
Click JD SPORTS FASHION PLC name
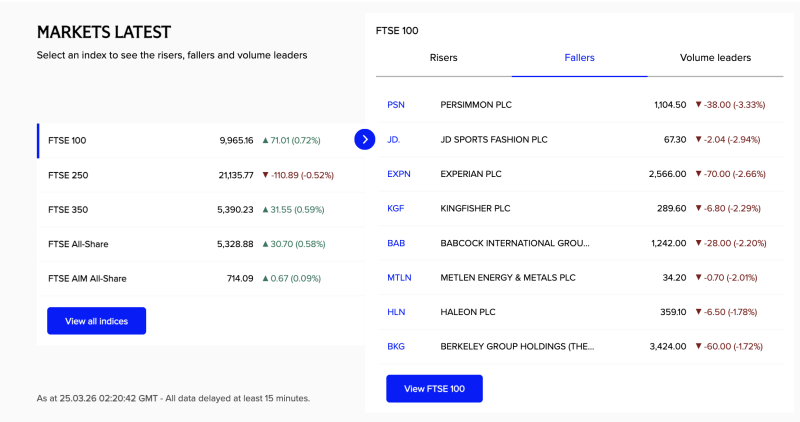(x=494, y=139)
